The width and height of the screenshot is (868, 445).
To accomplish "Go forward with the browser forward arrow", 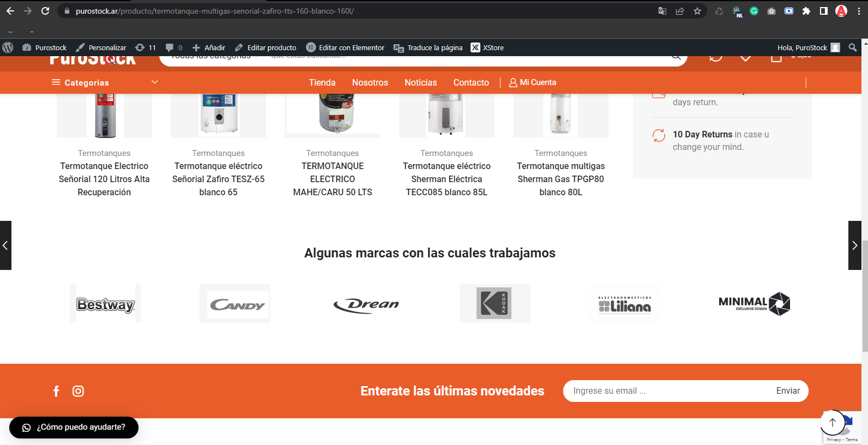I will (x=28, y=11).
